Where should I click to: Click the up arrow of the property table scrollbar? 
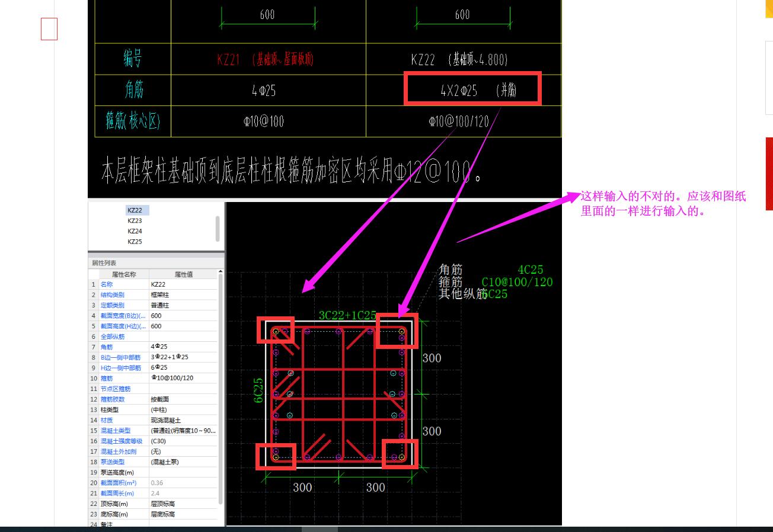221,272
